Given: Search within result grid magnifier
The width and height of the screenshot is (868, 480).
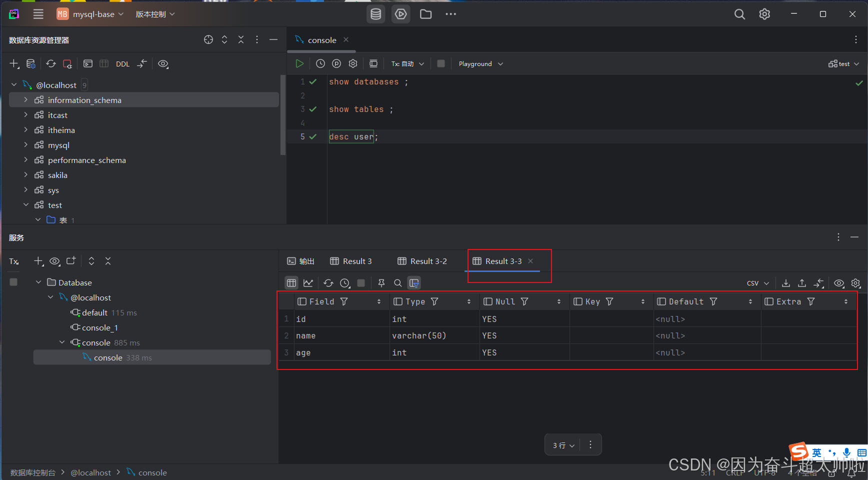Looking at the screenshot, I should tap(397, 283).
